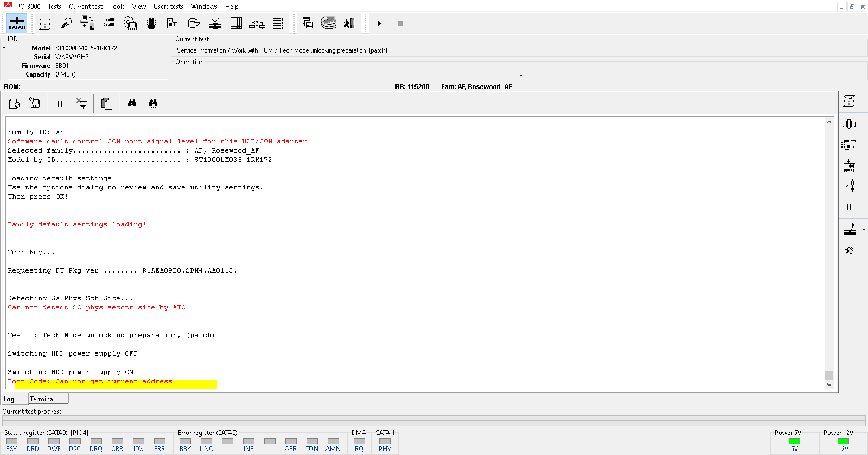Viewport: 868px width, 455px height.
Task: Click the 9600/57600 baud rate icon
Action: click(x=109, y=23)
